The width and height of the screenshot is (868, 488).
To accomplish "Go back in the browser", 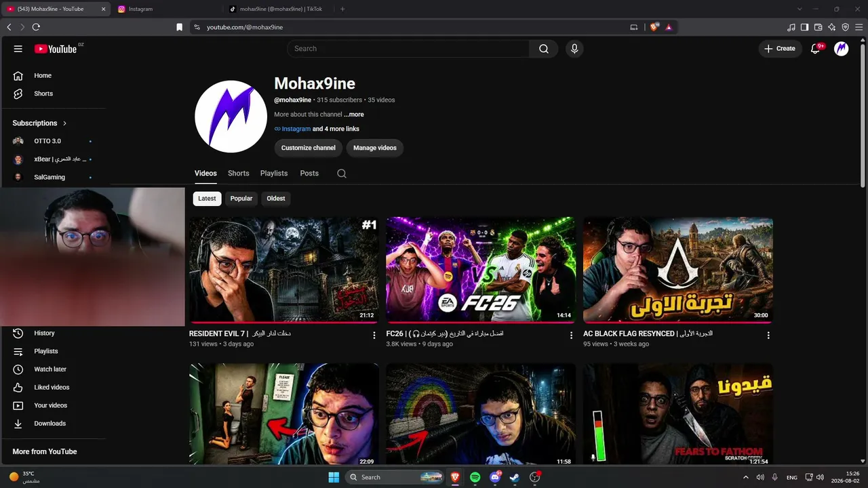I will point(9,27).
